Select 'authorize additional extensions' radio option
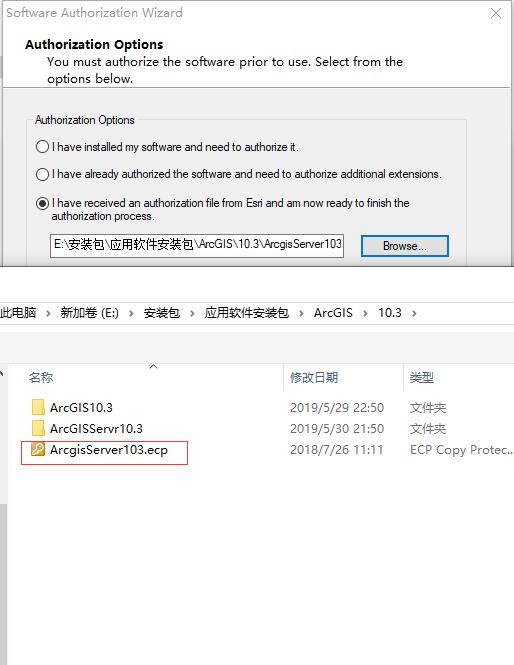 pyautogui.click(x=42, y=174)
